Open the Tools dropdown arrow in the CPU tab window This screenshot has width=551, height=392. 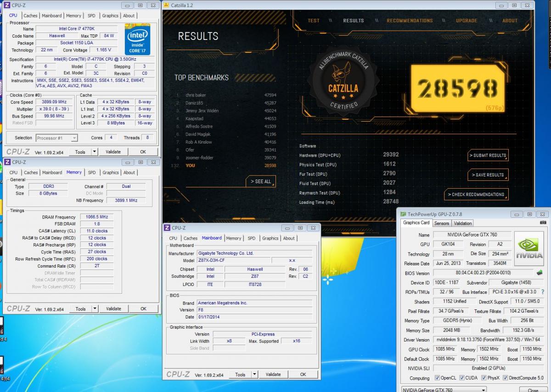click(x=95, y=152)
